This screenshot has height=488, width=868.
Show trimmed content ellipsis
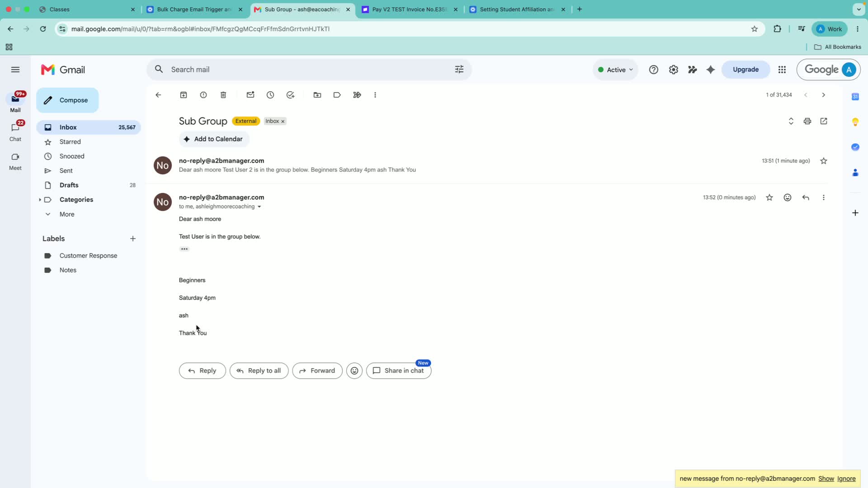coord(184,249)
